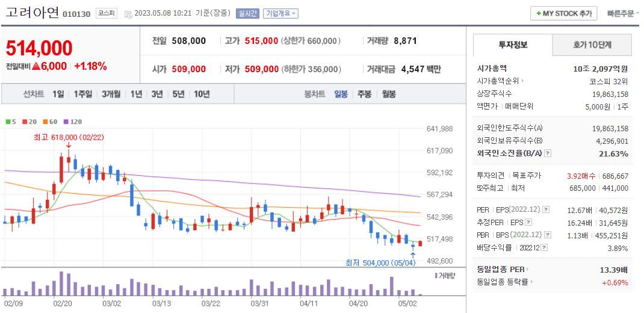Click the 실시간 real-time badge
Image resolution: width=644 pixels, height=313 pixels.
click(x=247, y=13)
